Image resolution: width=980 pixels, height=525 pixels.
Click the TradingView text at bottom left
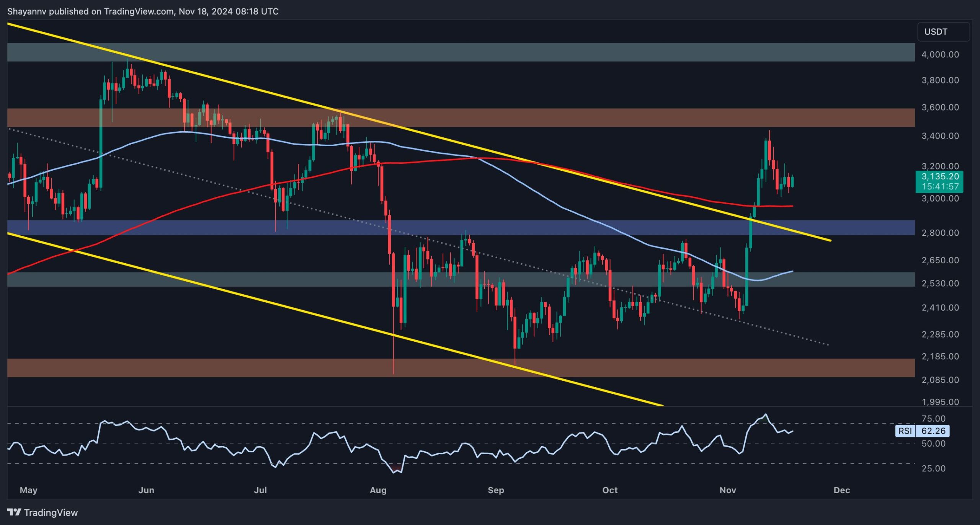[x=51, y=512]
